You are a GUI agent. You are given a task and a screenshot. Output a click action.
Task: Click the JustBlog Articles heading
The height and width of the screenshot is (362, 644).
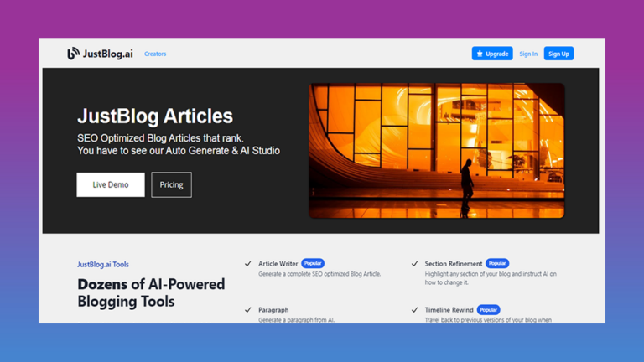155,116
